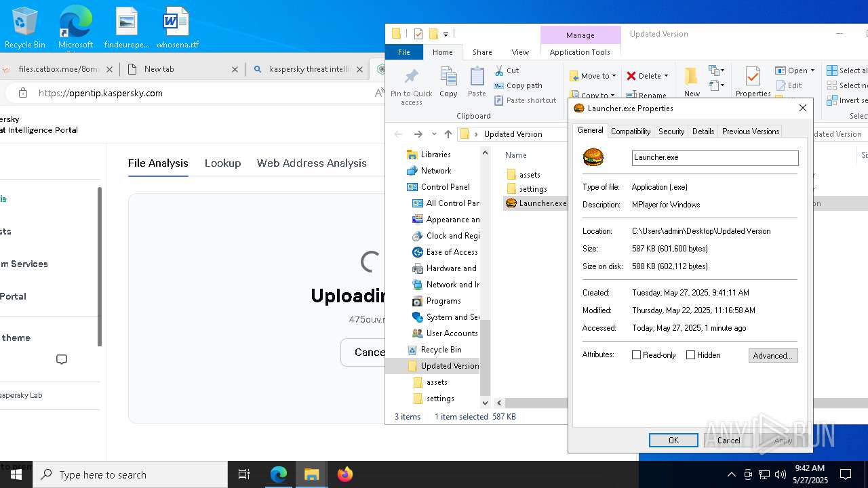868x488 pixels.
Task: Select Launcher.exe in the file list
Action: coord(536,203)
